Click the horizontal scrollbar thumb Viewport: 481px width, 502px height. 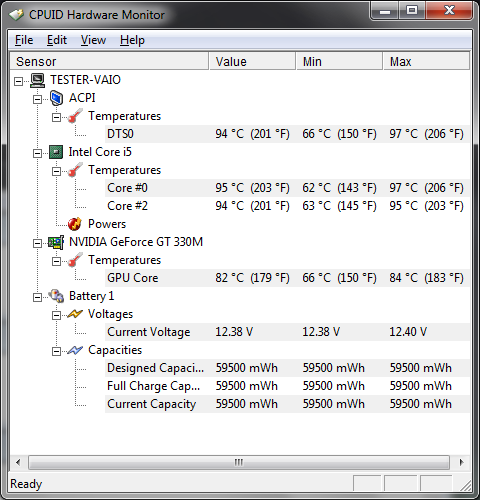239,463
